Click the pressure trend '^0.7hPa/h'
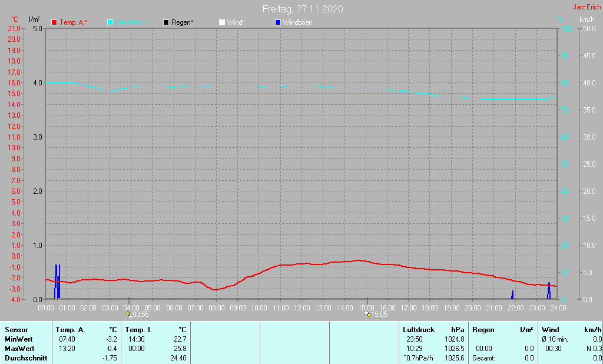The height and width of the screenshot is (364, 603). pyautogui.click(x=418, y=358)
